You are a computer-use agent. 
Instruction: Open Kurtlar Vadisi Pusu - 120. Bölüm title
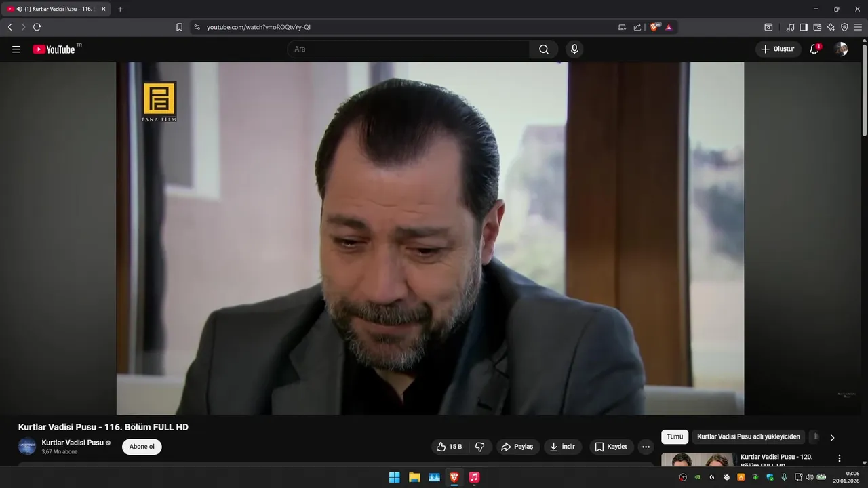pos(776,460)
